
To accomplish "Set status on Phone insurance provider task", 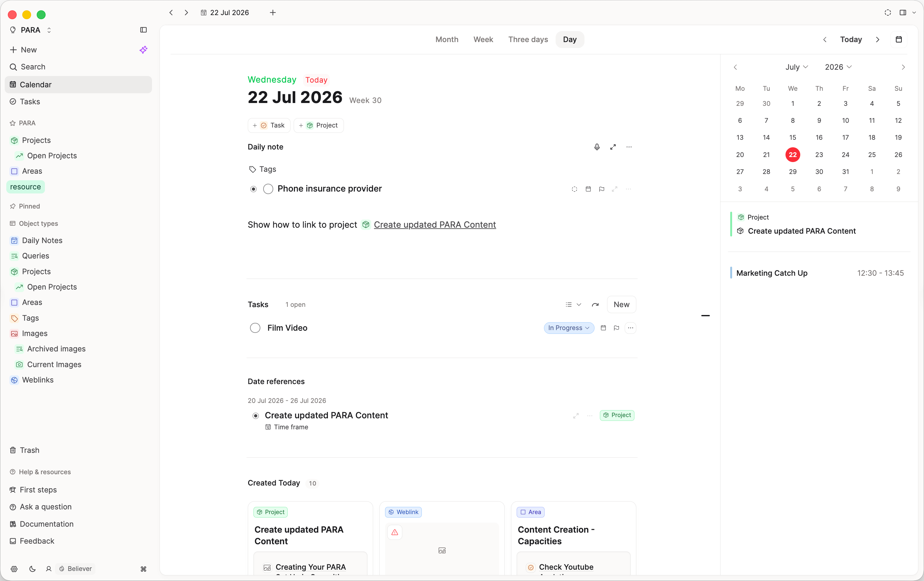I will [x=574, y=189].
